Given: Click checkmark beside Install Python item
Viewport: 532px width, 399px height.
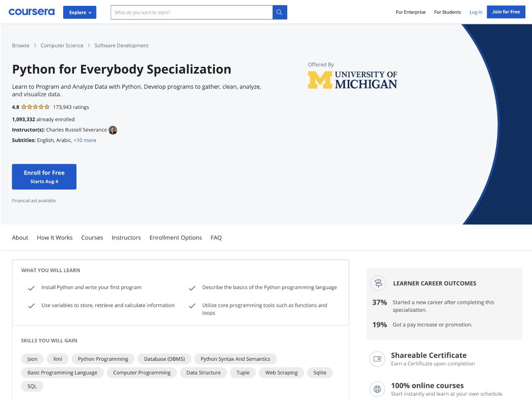Looking at the screenshot, I should [31, 288].
